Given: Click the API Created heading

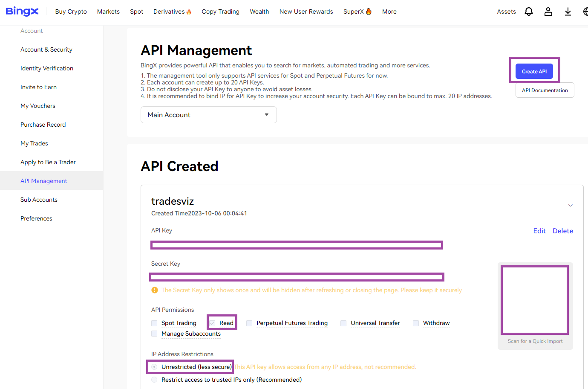Looking at the screenshot, I should 179,166.
